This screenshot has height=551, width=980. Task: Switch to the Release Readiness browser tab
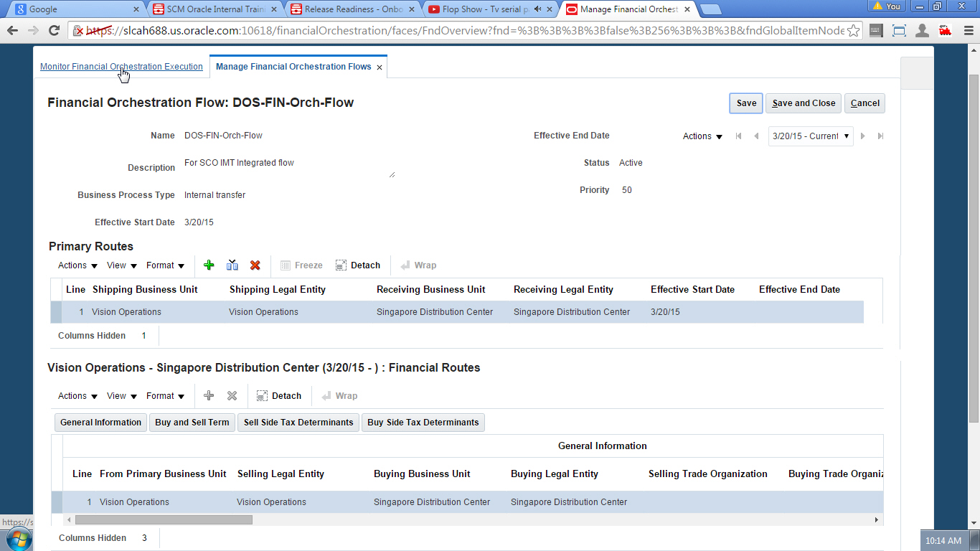351,9
